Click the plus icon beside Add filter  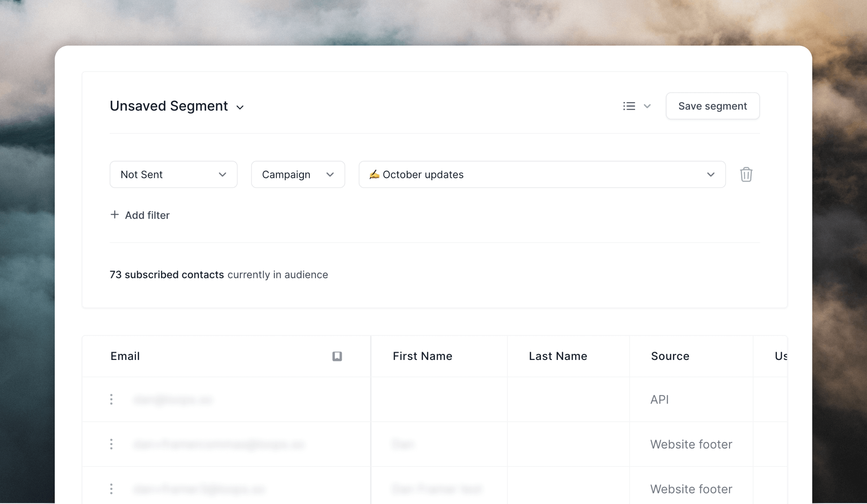114,215
